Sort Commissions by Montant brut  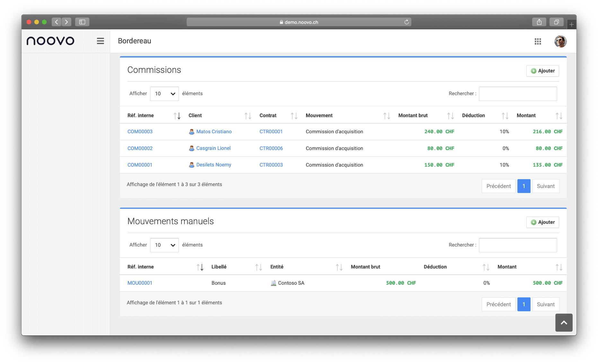(x=450, y=116)
